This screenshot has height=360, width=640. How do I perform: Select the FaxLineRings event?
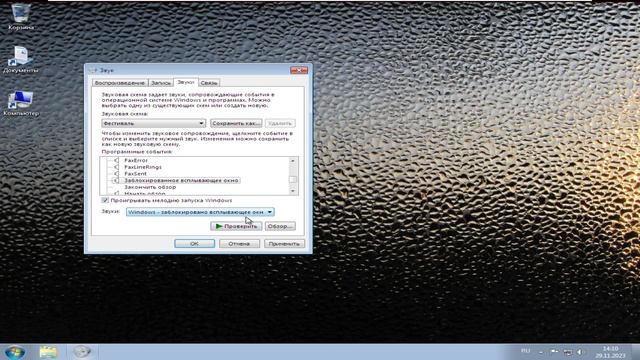point(143,167)
